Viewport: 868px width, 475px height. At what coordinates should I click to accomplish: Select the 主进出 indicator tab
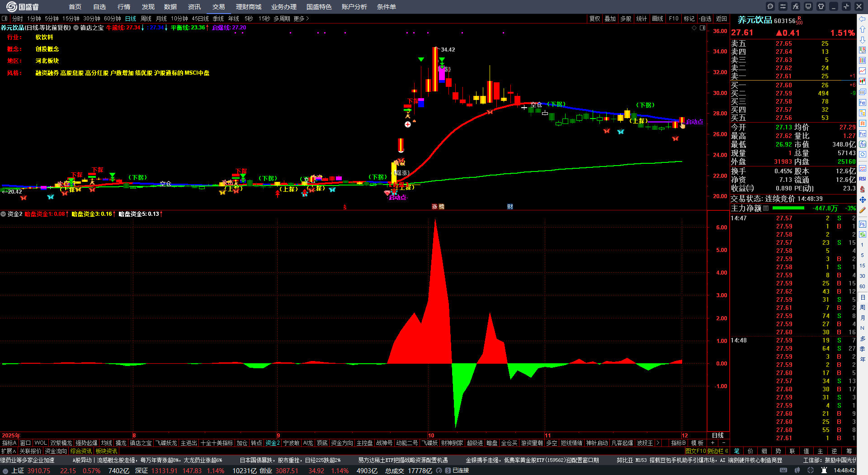tap(189, 443)
